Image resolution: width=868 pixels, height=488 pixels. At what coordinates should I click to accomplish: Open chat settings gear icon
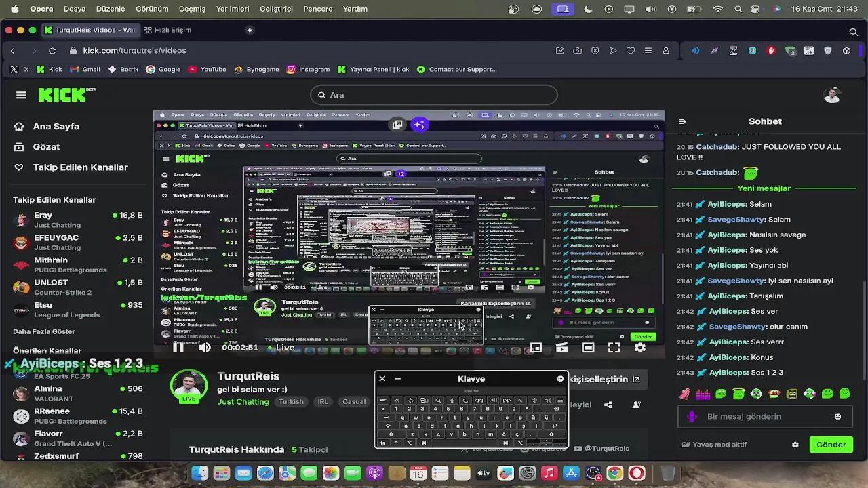coord(795,445)
